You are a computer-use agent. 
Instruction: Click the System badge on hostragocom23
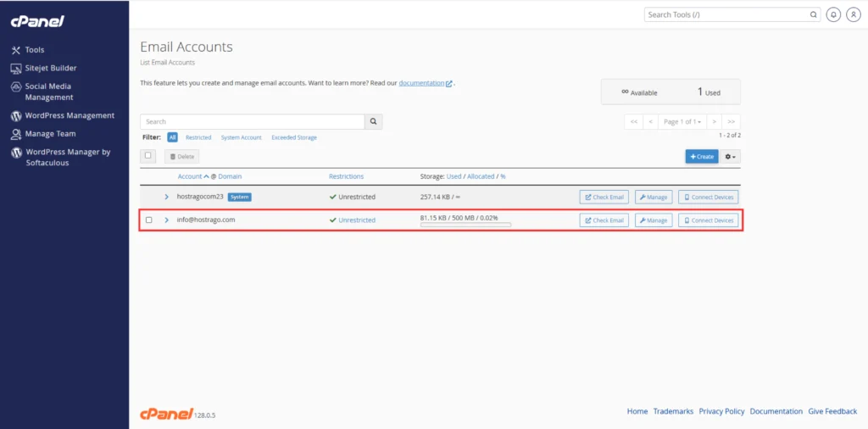(240, 197)
